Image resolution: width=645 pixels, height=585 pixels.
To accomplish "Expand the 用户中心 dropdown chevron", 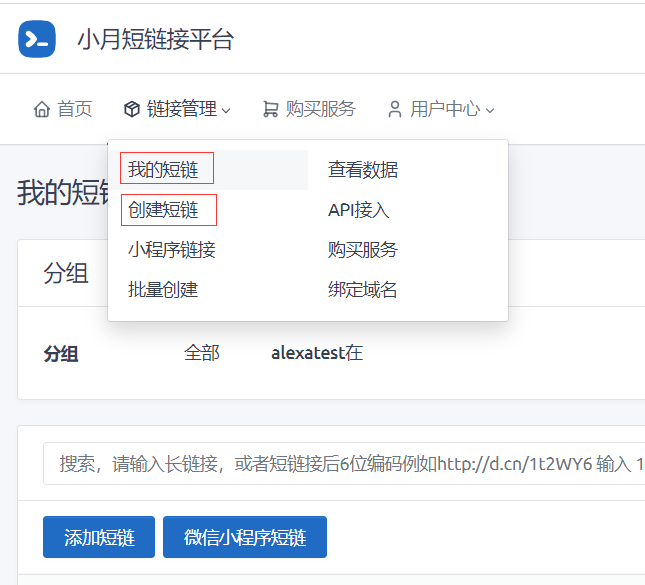I will [x=490, y=110].
